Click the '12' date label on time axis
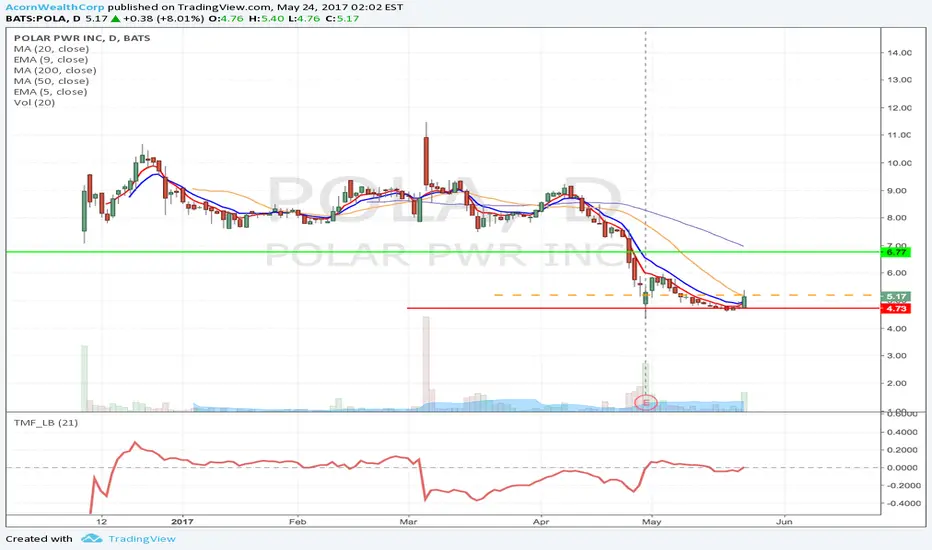This screenshot has width=932, height=550. coord(102,521)
